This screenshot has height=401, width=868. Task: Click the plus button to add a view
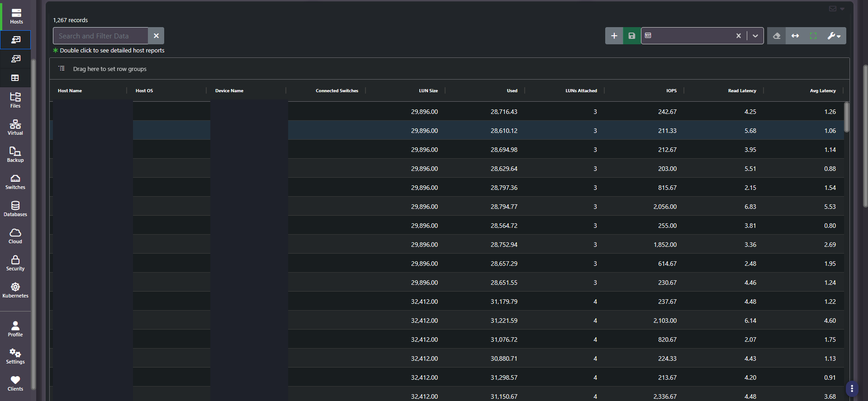coord(614,36)
